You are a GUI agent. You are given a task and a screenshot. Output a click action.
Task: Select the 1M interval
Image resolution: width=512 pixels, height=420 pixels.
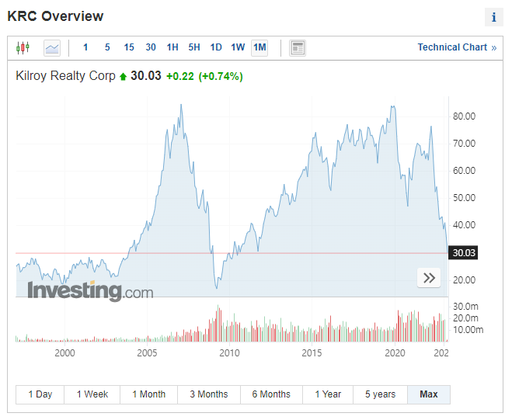[x=259, y=47]
